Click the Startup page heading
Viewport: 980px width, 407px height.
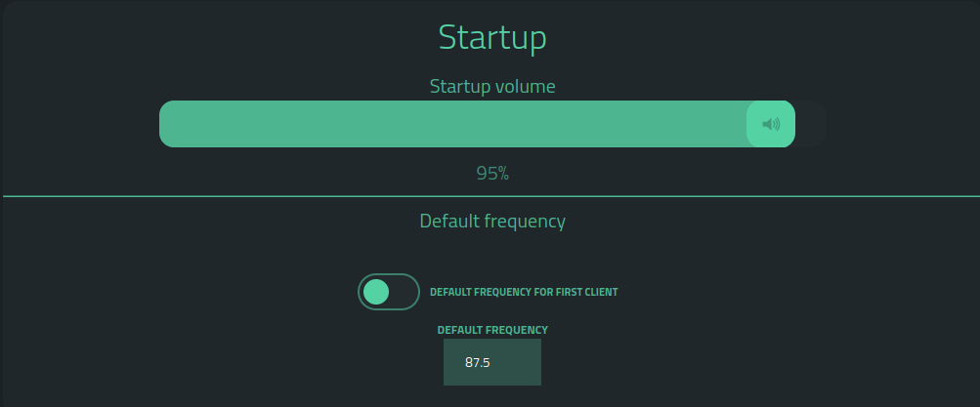(492, 37)
